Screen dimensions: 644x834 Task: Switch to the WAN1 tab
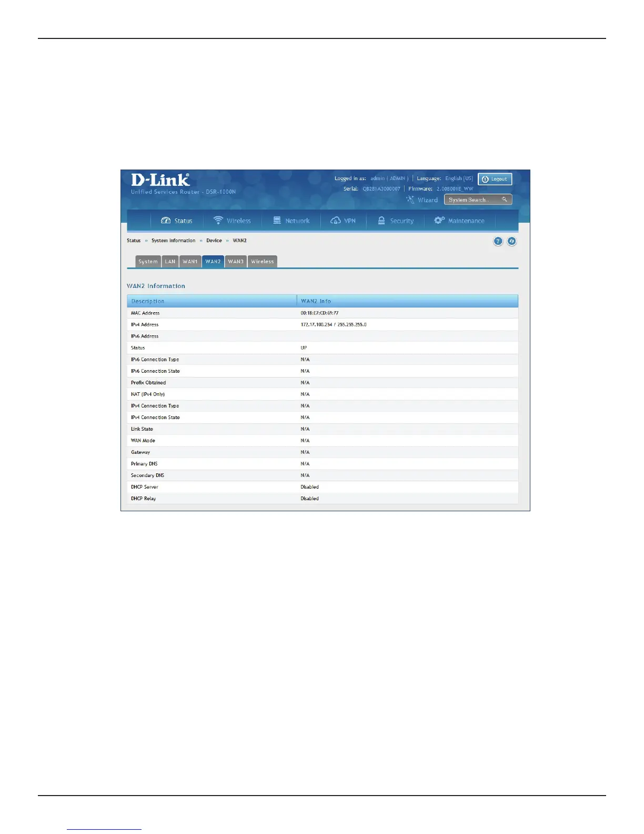click(190, 262)
